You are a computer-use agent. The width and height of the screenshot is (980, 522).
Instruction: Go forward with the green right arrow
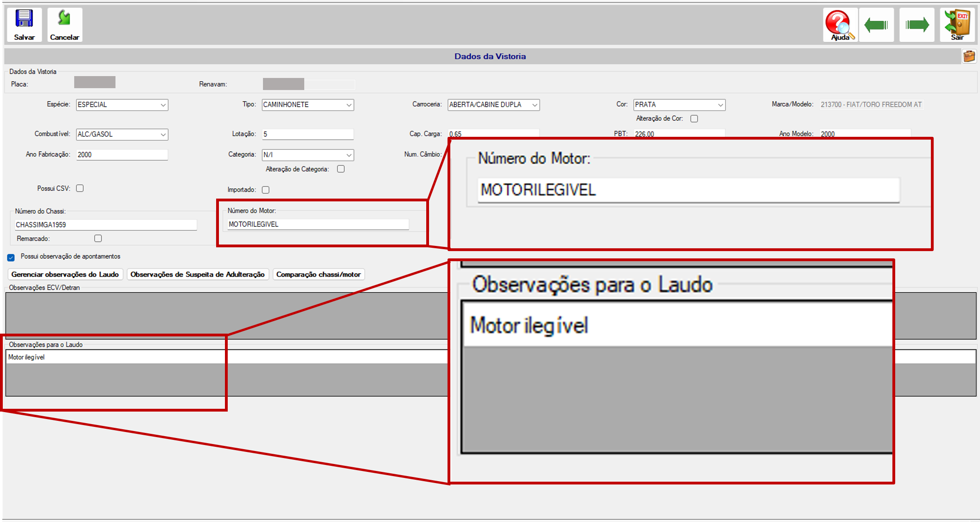pos(916,25)
